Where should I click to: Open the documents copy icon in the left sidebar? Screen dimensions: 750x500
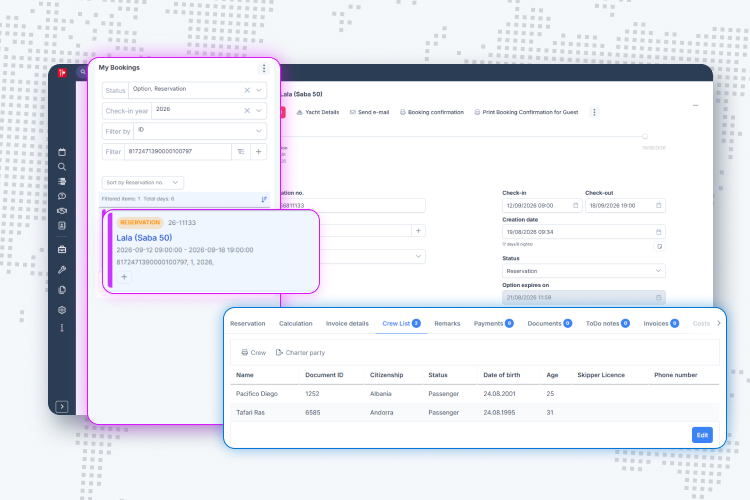(x=62, y=290)
